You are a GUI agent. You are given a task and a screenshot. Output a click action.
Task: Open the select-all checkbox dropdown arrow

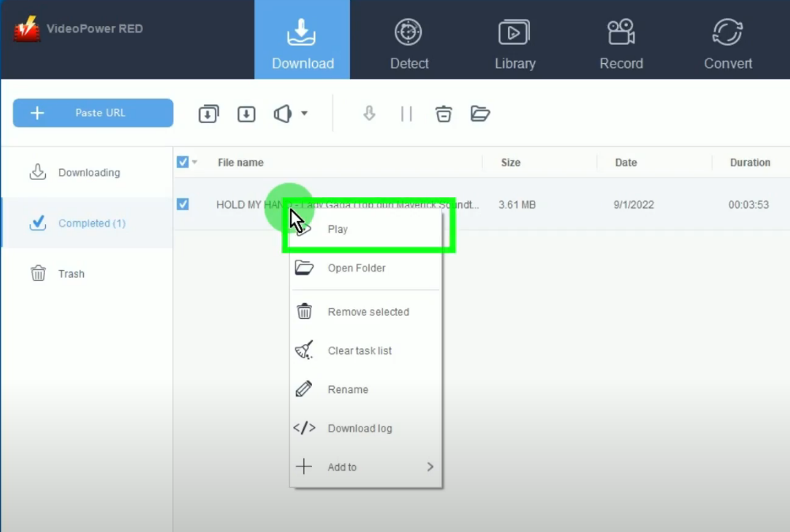pyautogui.click(x=195, y=163)
